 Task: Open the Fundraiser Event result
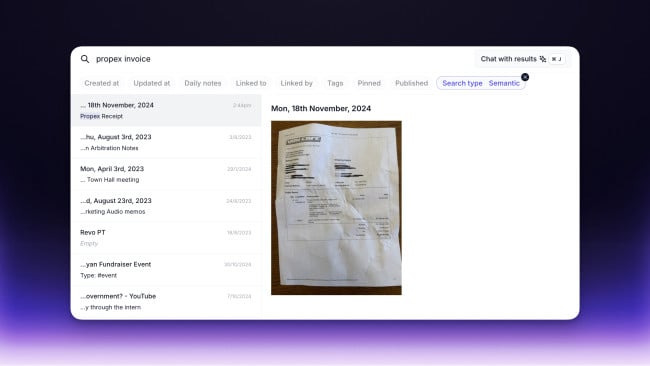166,269
